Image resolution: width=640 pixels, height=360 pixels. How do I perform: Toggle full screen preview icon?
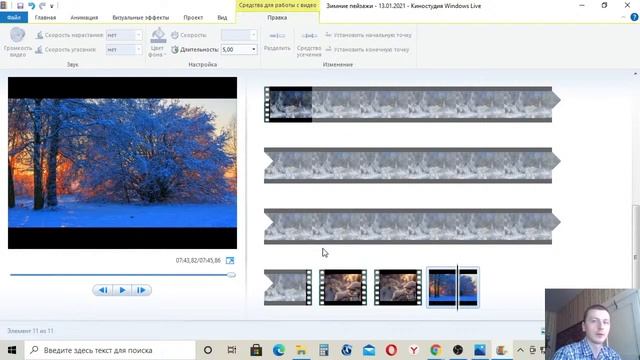[230, 260]
